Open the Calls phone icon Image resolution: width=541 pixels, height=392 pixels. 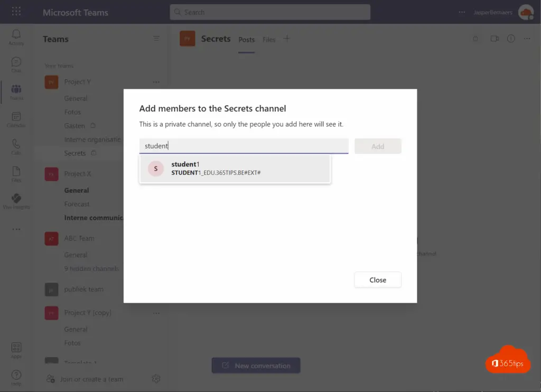(x=16, y=147)
